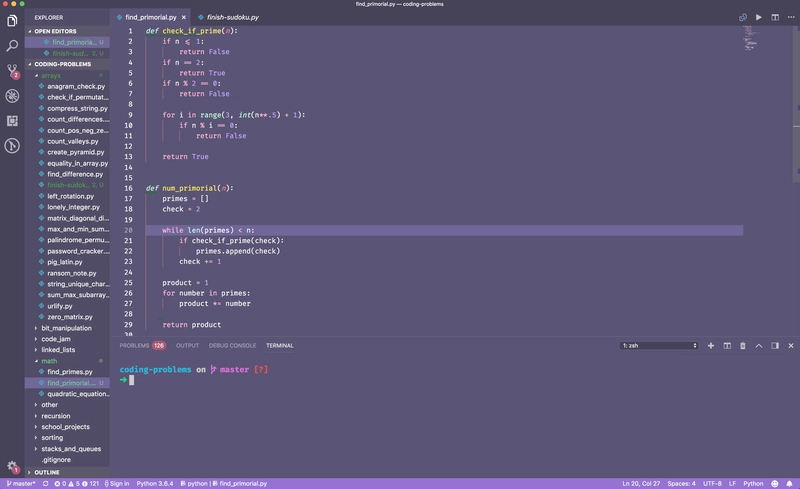800x489 pixels.
Task: Click the python | find_primorial.py status item
Action: click(x=223, y=483)
